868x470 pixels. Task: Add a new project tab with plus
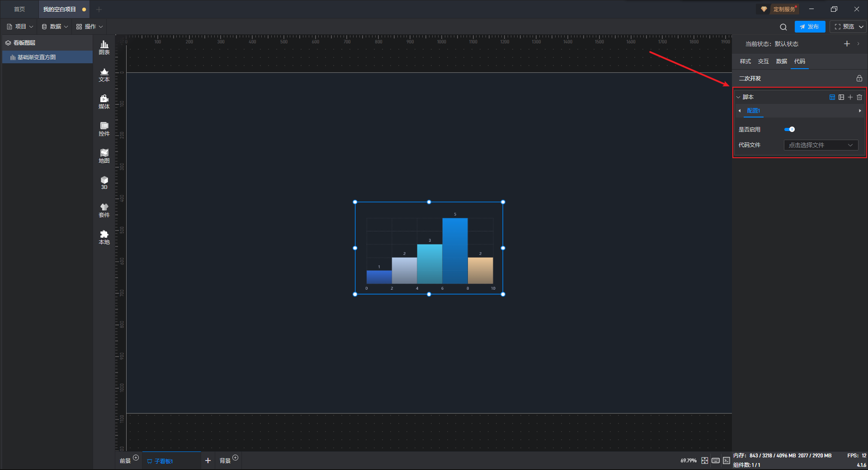coord(99,9)
